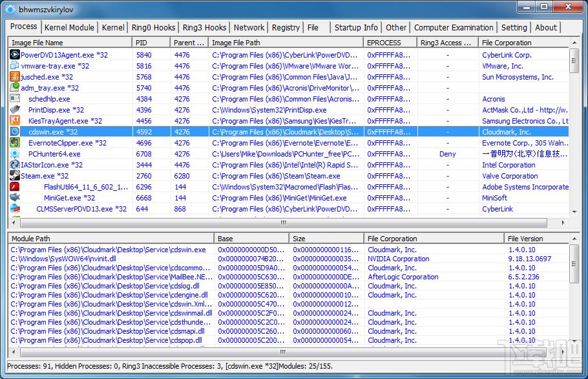Click process list scroll down arrow
588x379 pixels.
574,211
